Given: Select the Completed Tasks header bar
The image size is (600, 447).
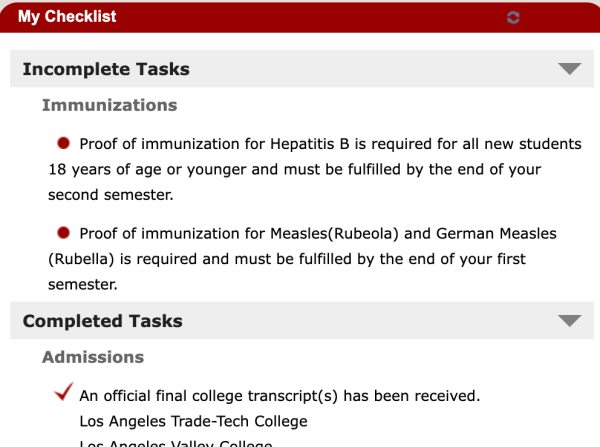Looking at the screenshot, I should (x=302, y=321).
